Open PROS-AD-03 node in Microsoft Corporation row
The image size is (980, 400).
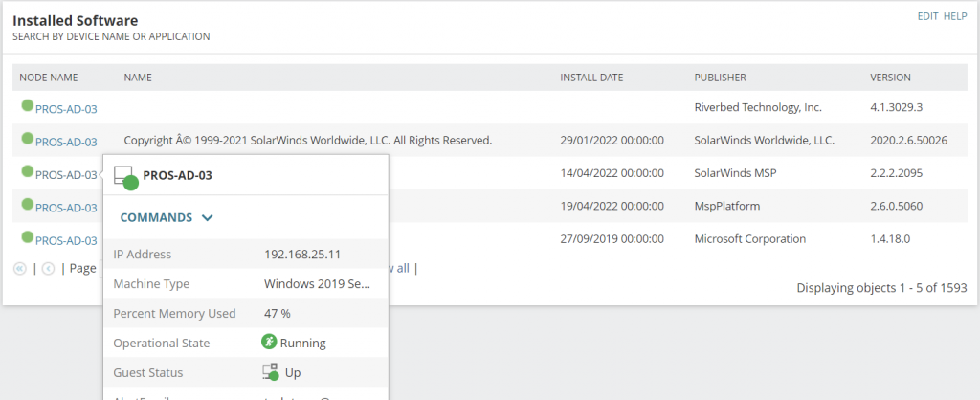[66, 240]
